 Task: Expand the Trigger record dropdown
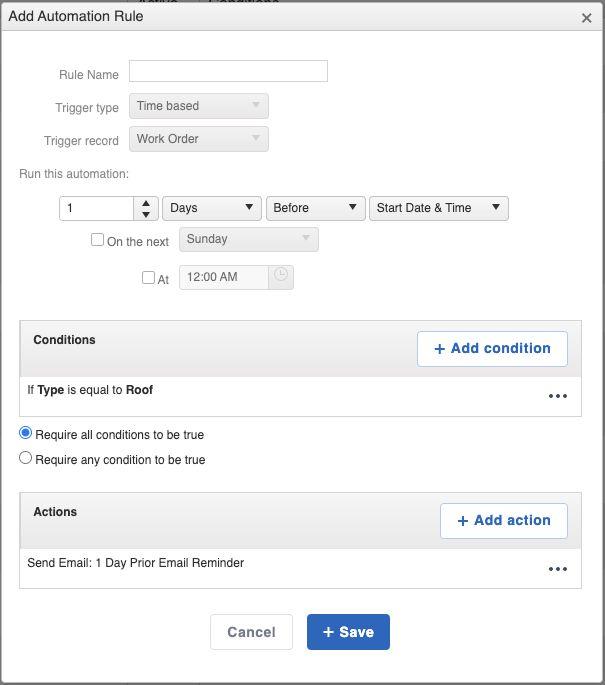click(x=199, y=139)
